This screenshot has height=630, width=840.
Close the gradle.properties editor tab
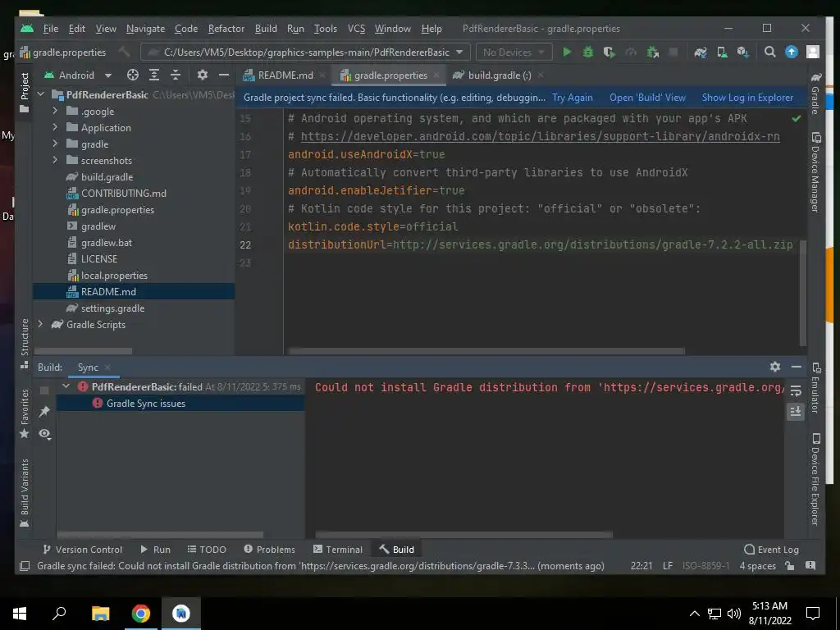click(x=436, y=75)
